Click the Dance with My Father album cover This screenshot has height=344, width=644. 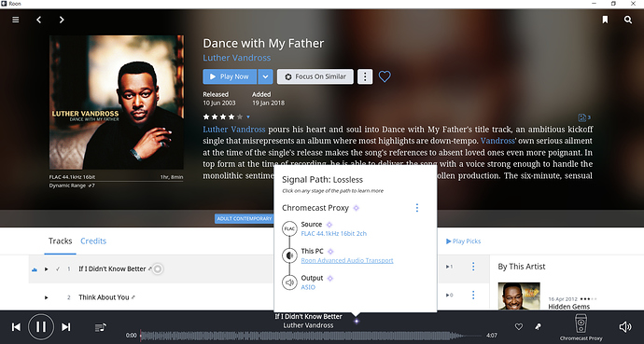pos(117,103)
